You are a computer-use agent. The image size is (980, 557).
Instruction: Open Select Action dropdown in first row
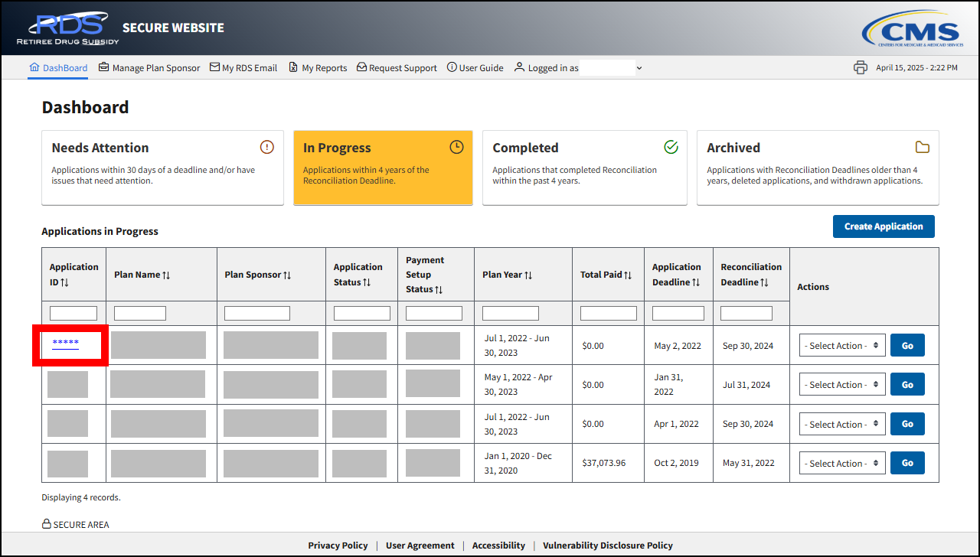[x=842, y=346]
